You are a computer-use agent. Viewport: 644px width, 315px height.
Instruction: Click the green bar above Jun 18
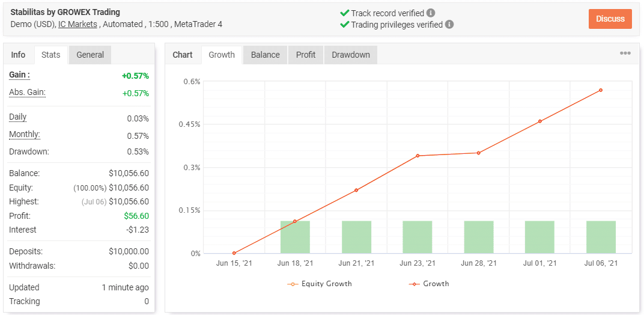click(x=295, y=237)
